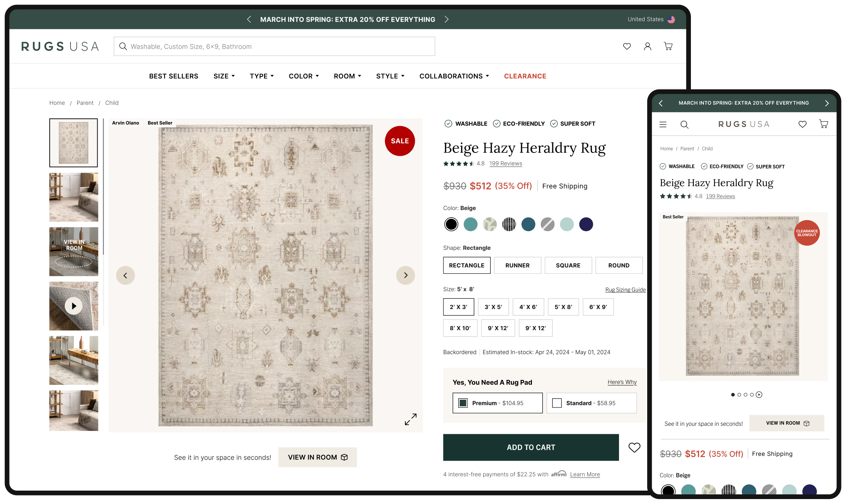Click the search magnifier in desktop search bar
The width and height of the screenshot is (846, 504).
123,46
